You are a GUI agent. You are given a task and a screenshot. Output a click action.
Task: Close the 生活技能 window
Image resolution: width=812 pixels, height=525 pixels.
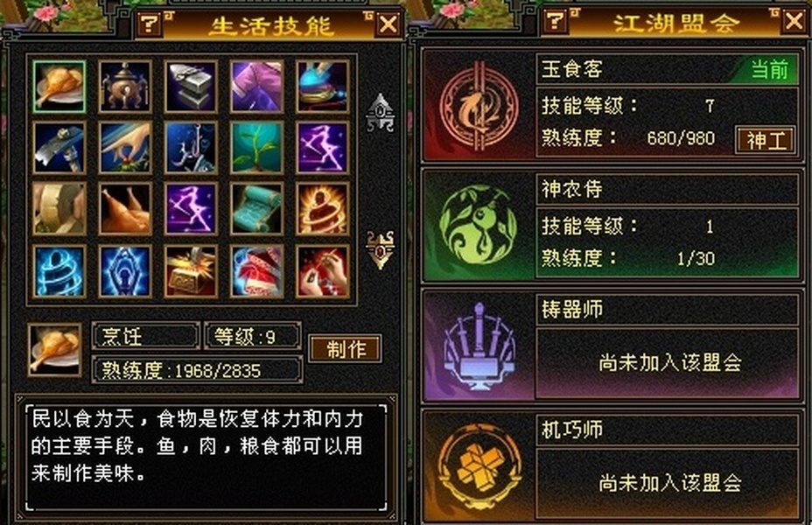(x=388, y=24)
